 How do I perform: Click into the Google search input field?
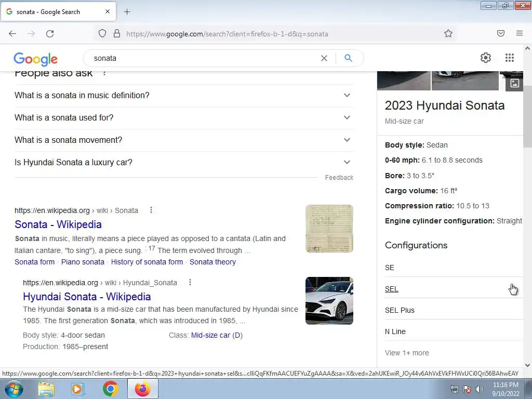[x=204, y=58]
